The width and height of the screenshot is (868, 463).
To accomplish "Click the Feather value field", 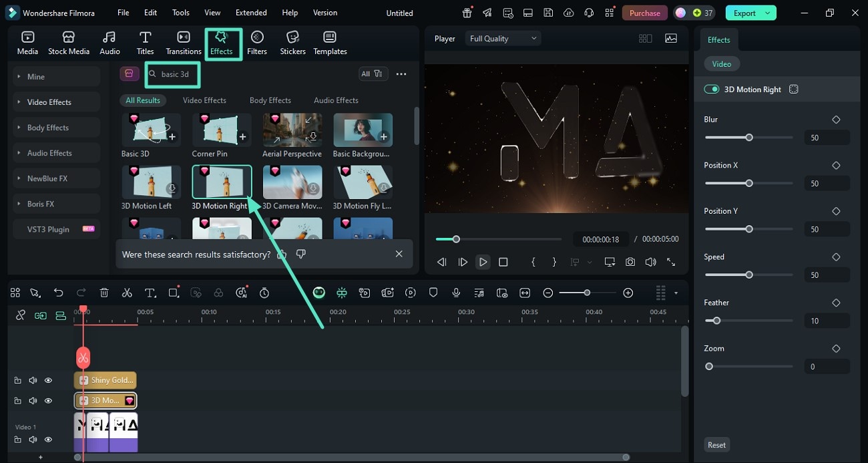I will 827,321.
